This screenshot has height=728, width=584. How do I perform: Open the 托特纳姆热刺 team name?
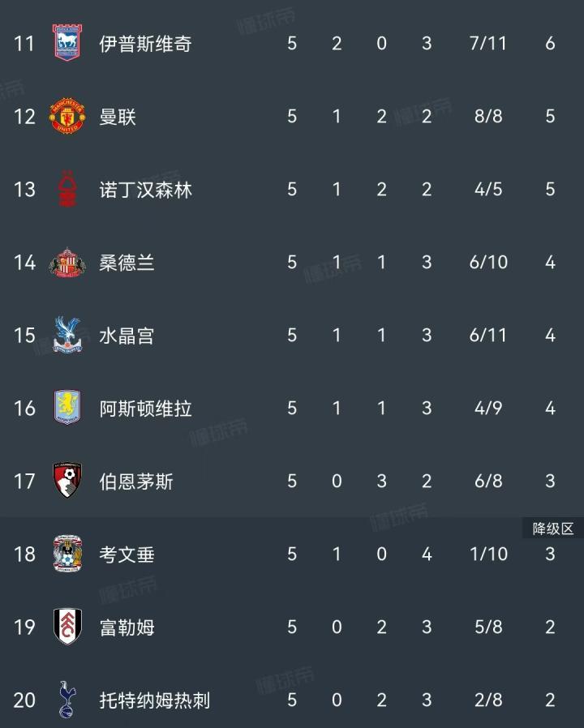[155, 700]
